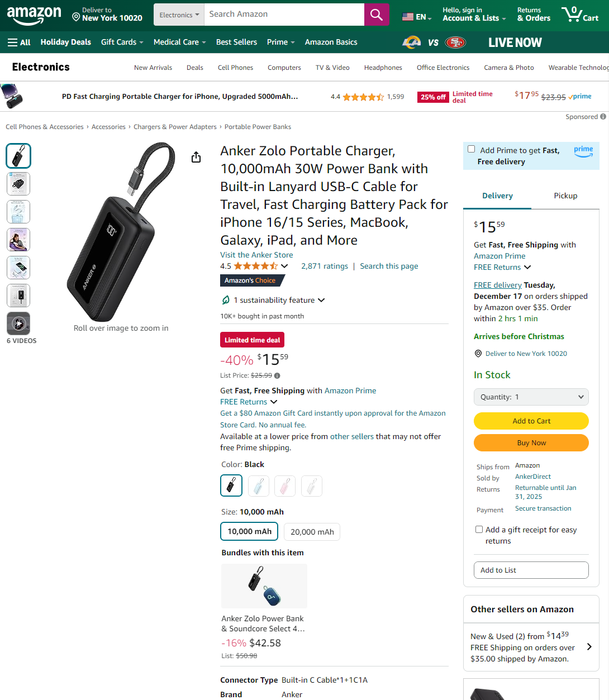Image resolution: width=609 pixels, height=700 pixels.
Task: Open Best Sellers in the nav bar
Action: point(236,42)
